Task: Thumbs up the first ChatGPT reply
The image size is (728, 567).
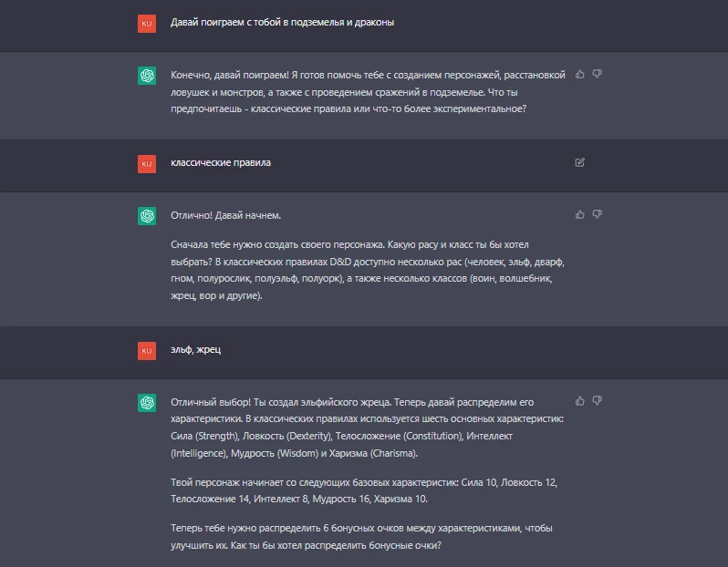Action: click(580, 74)
